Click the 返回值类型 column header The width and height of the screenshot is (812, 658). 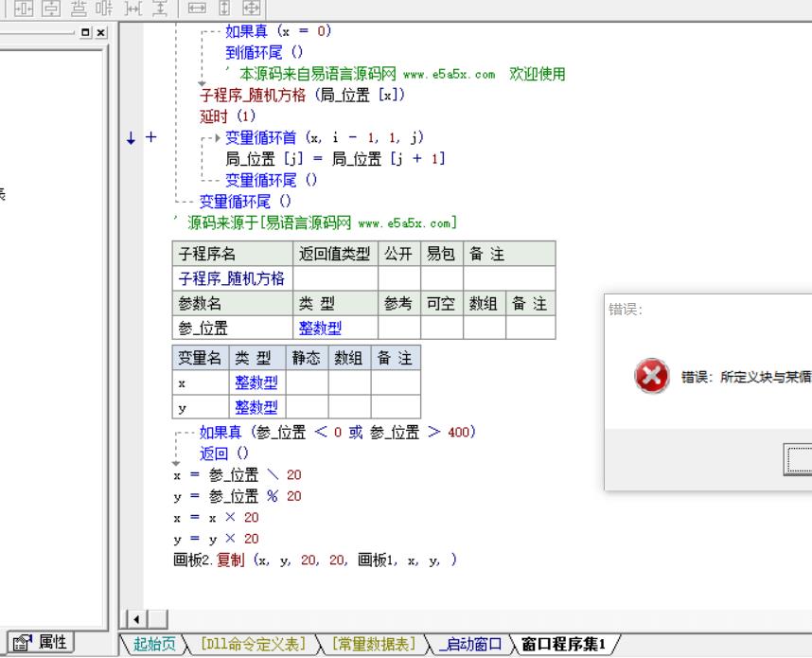[x=335, y=254]
